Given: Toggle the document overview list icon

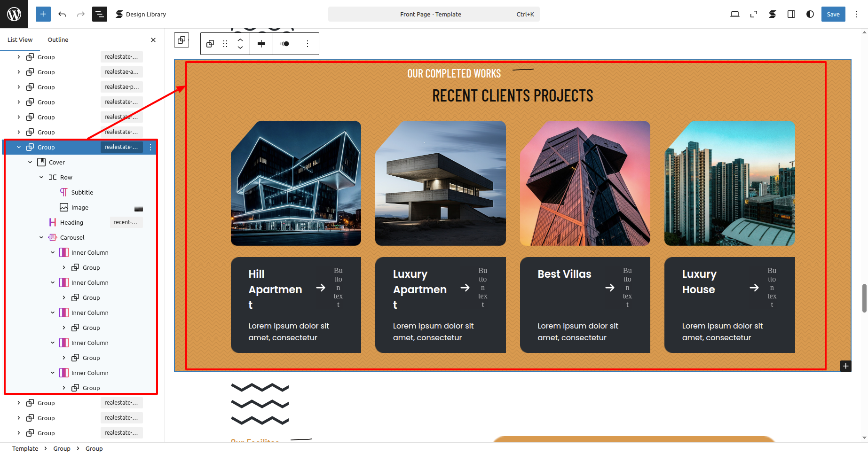Looking at the screenshot, I should (100, 14).
